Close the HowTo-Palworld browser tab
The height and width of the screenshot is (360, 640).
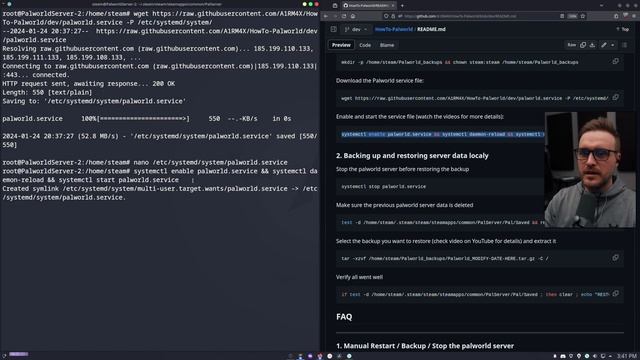(393, 6)
